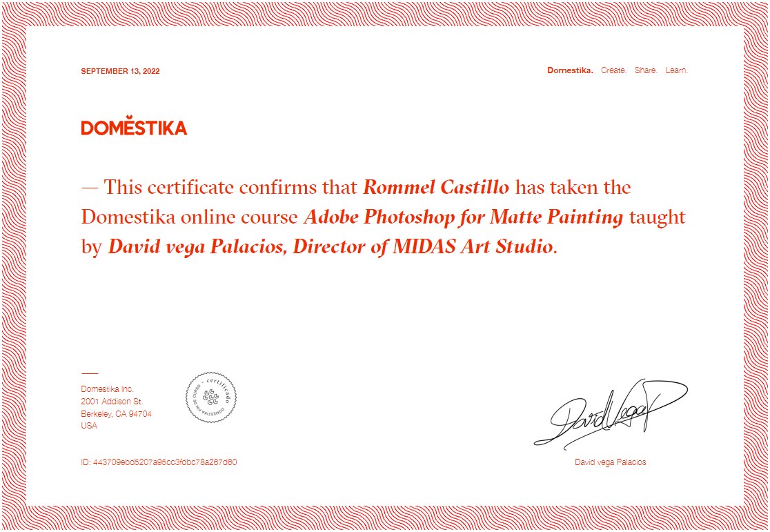Click the 'Learn.' text in header
The image size is (770, 532).
(676, 70)
